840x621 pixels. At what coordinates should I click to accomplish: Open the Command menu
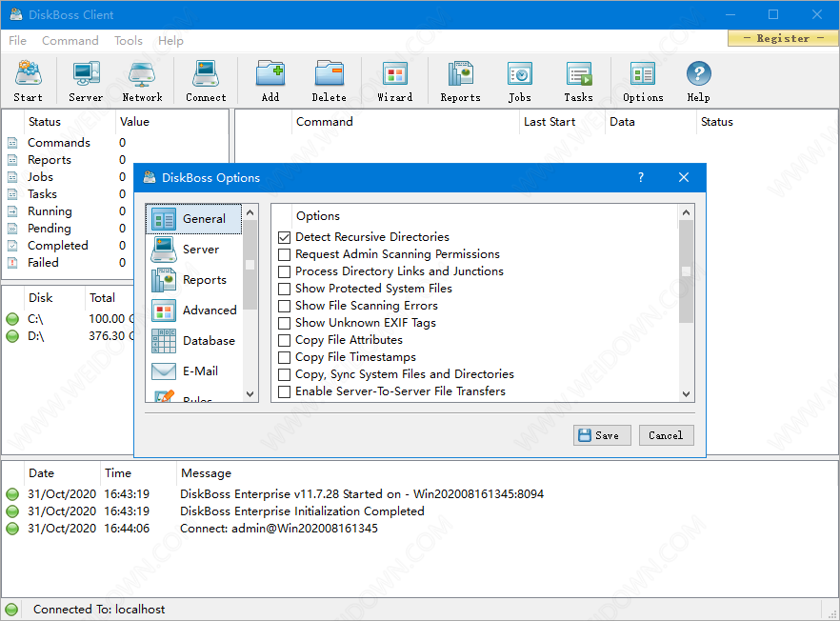tap(70, 41)
